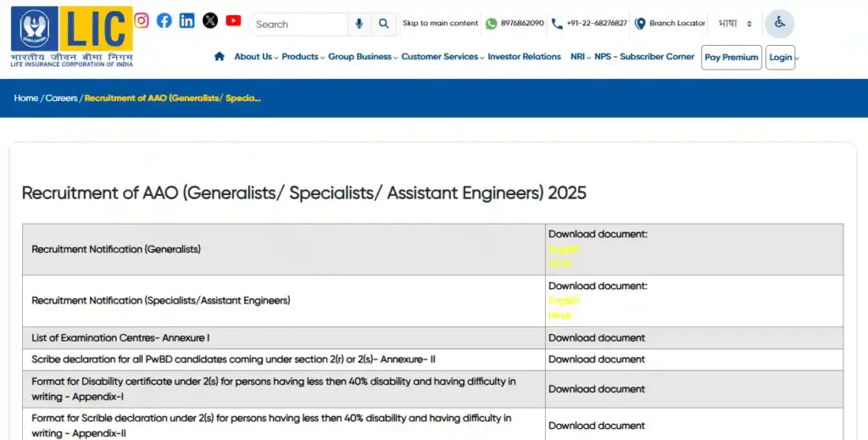
Task: Download English Generalists recruitment notification
Action: [x=564, y=249]
